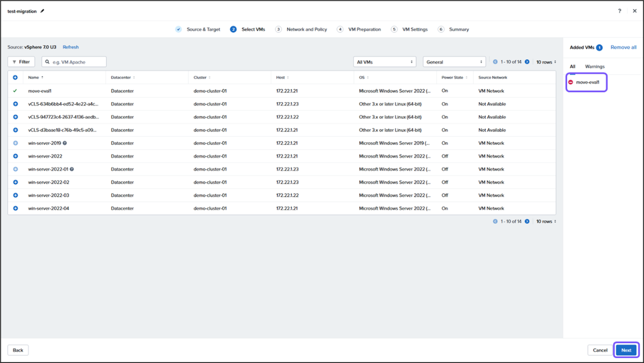The width and height of the screenshot is (644, 363).
Task: Go to next page using top pagination arrow
Action: pos(527,62)
